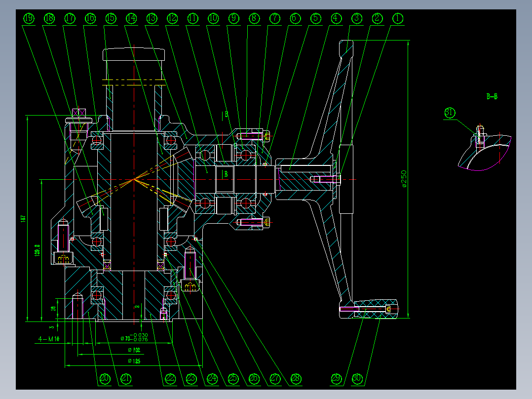The width and height of the screenshot is (532, 399).
Task: Pick part balloon number 8
Action: [x=254, y=18]
